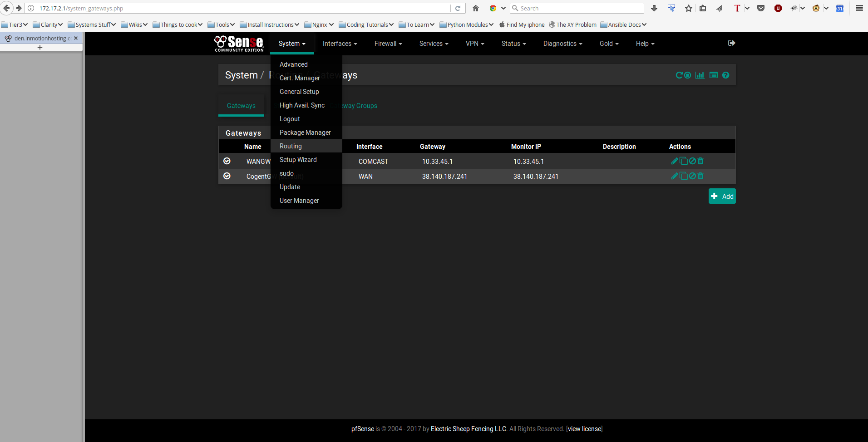Toggle the CogentGW row status check icon
868x442 pixels.
pyautogui.click(x=227, y=176)
